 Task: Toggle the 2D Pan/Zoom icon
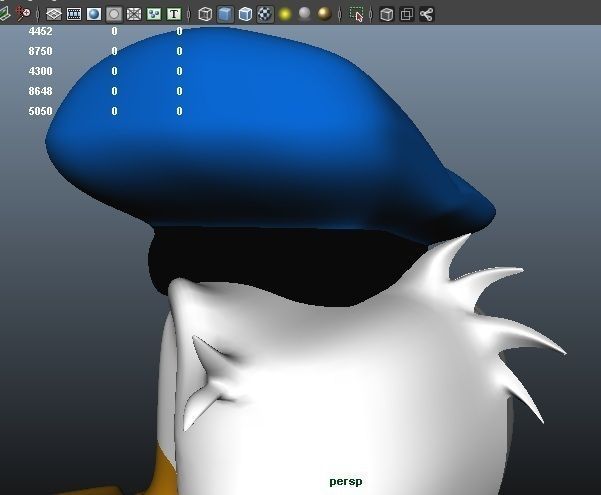pos(24,14)
